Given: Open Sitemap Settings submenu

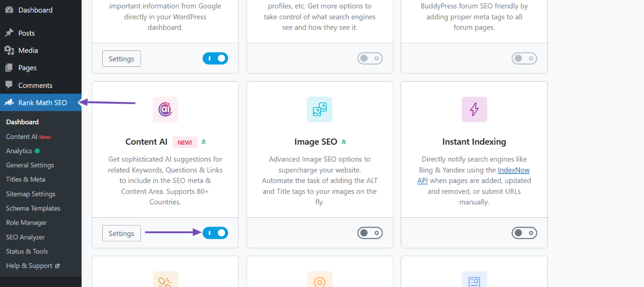Looking at the screenshot, I should (31, 194).
